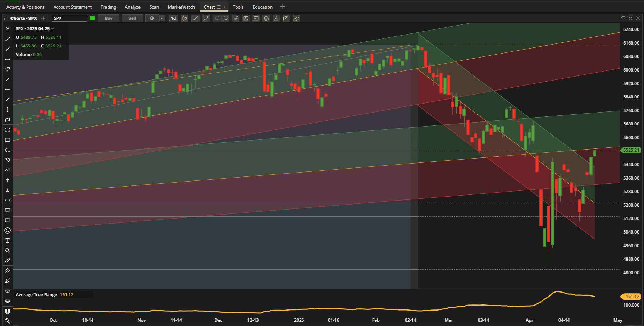Take a chart snapshot with camera
This screenshot has height=326, width=644.
(286, 18)
